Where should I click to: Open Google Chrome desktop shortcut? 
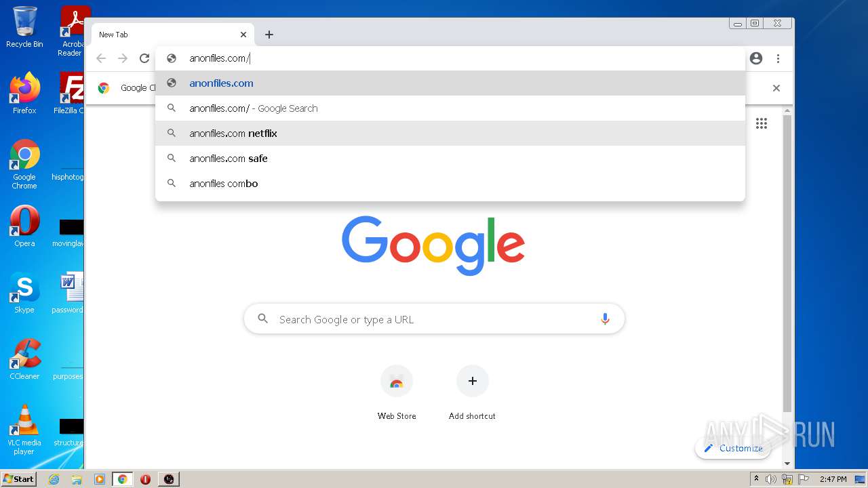[24, 164]
